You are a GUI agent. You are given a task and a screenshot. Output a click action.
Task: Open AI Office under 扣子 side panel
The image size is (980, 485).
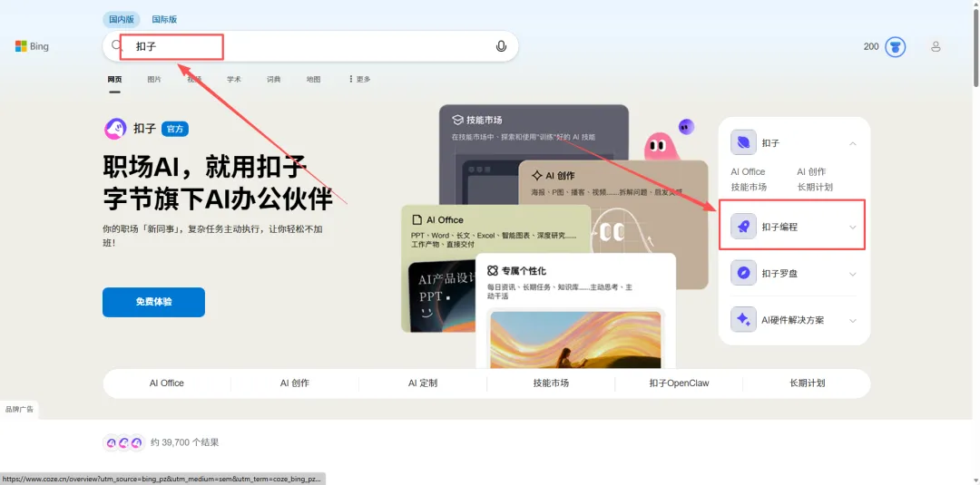(x=748, y=171)
